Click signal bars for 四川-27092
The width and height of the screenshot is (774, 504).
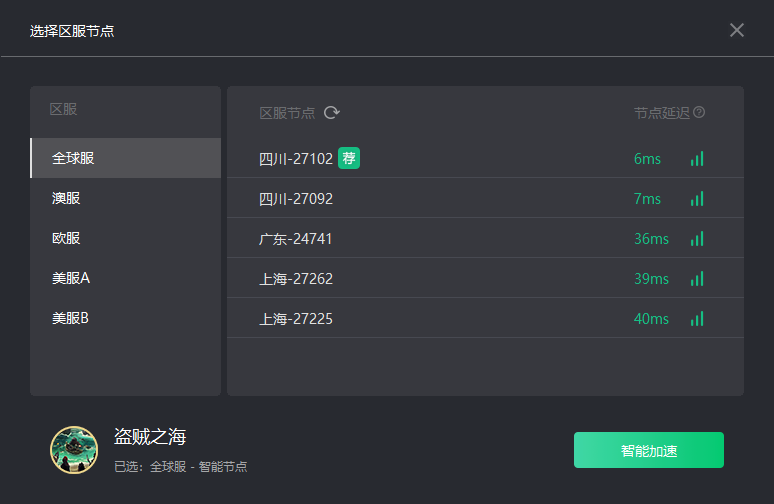[697, 199]
